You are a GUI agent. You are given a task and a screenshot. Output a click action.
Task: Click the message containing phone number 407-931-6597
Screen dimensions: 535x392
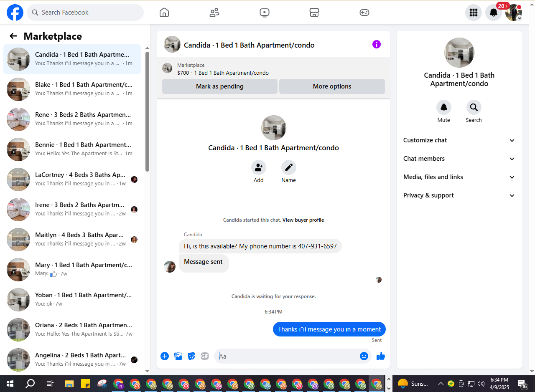260,246
